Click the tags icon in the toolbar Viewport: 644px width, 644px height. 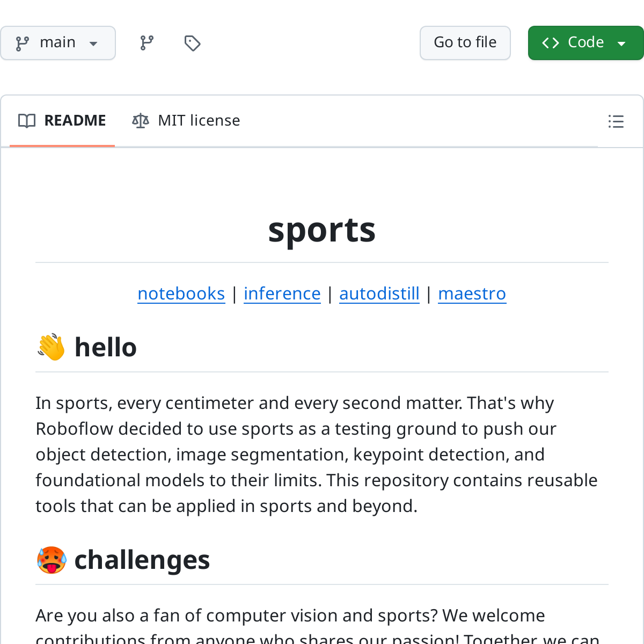click(192, 42)
